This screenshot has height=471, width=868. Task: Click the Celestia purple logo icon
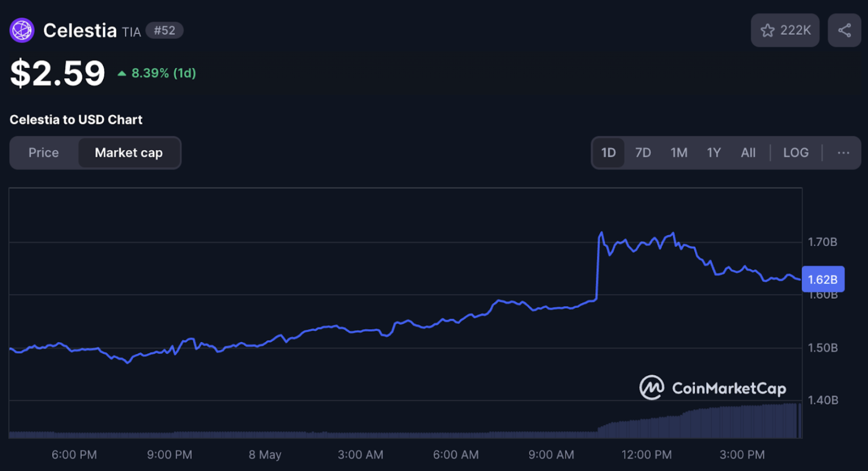(22, 30)
